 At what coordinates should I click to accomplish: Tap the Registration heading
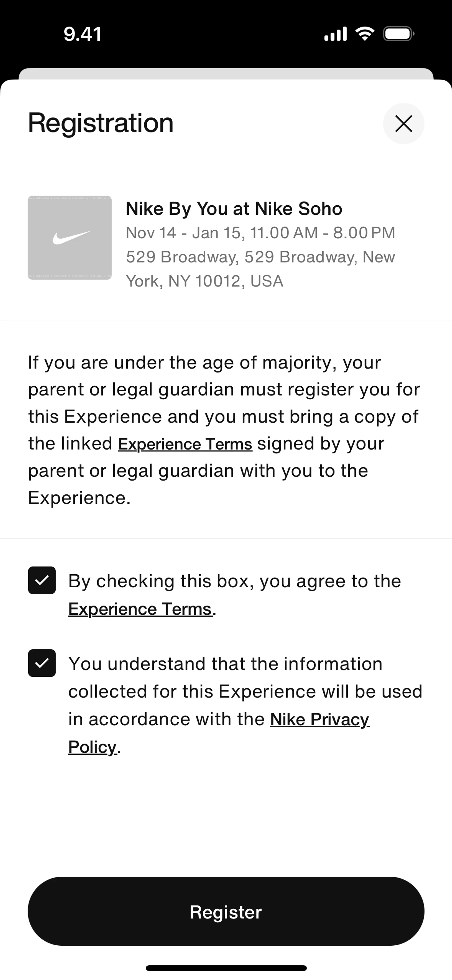coord(101,123)
